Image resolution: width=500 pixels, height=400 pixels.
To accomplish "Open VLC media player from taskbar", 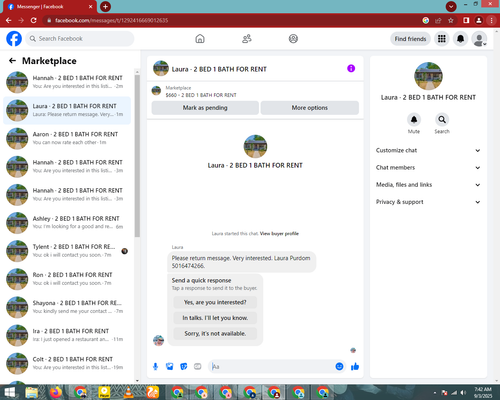I will pos(128,392).
